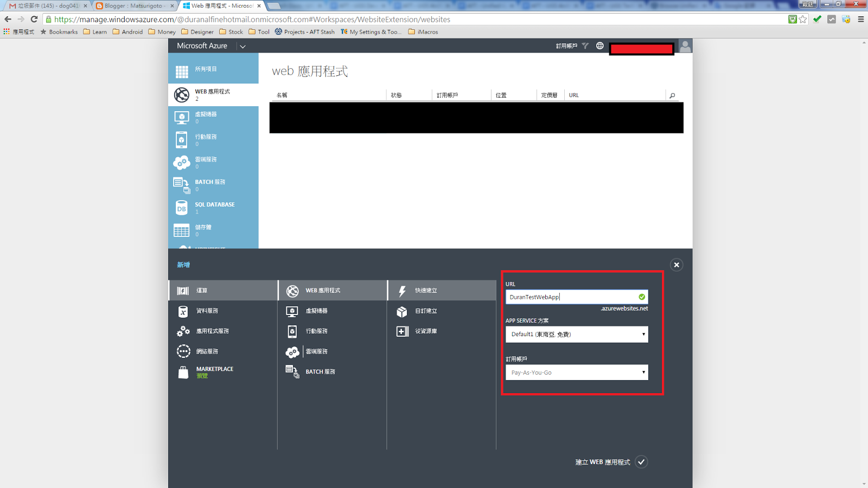This screenshot has height=488, width=868.
Task: Open the Chrome hamburger menu
Action: click(861, 19)
